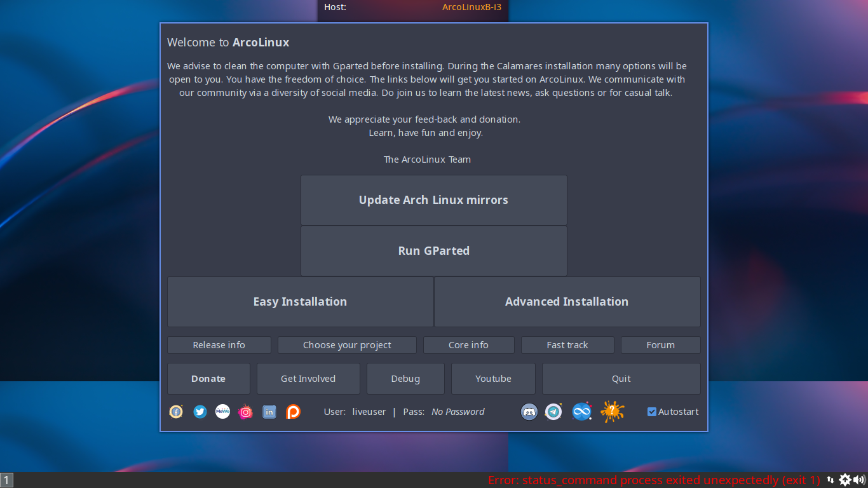Screen dimensions: 868x488
Task: Open the blue infinity icon
Action: (x=582, y=412)
